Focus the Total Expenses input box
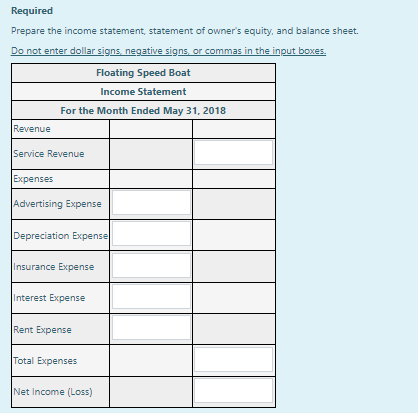Viewport: 418px width, 413px height. [x=233, y=359]
